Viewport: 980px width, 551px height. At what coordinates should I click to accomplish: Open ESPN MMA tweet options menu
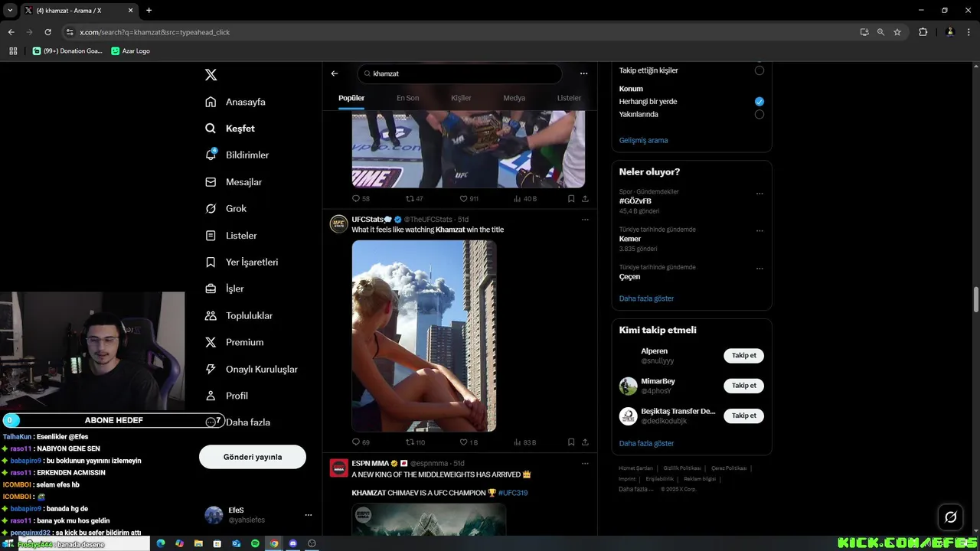(585, 463)
